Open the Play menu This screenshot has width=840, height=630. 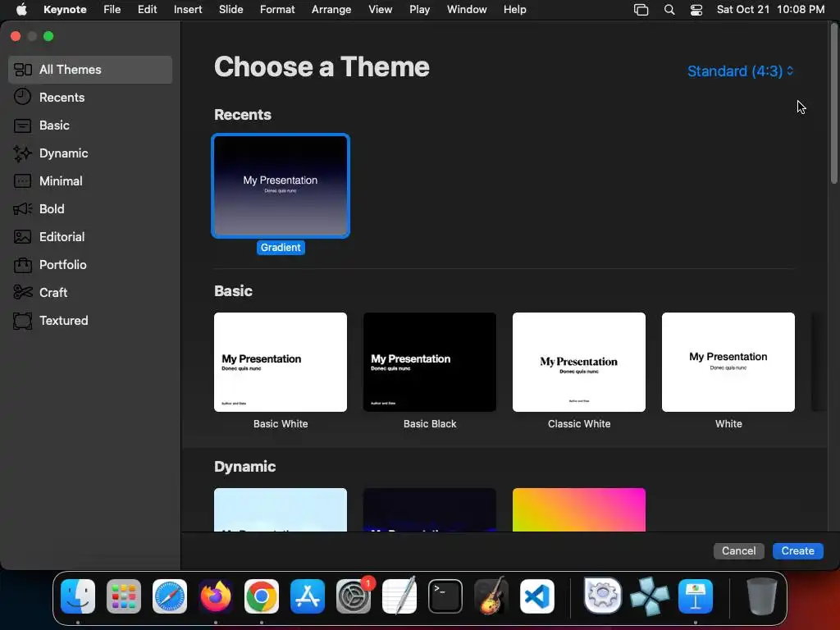tap(419, 10)
